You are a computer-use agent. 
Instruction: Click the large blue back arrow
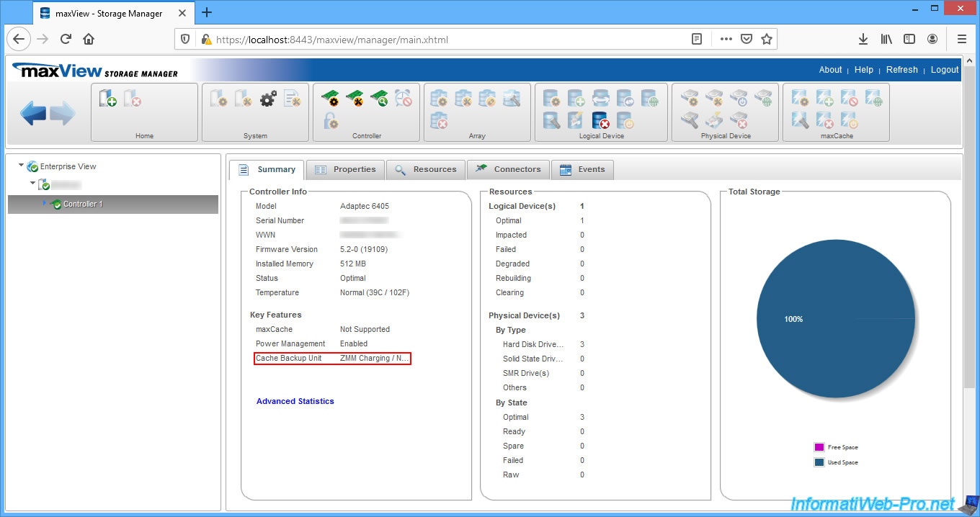33,114
